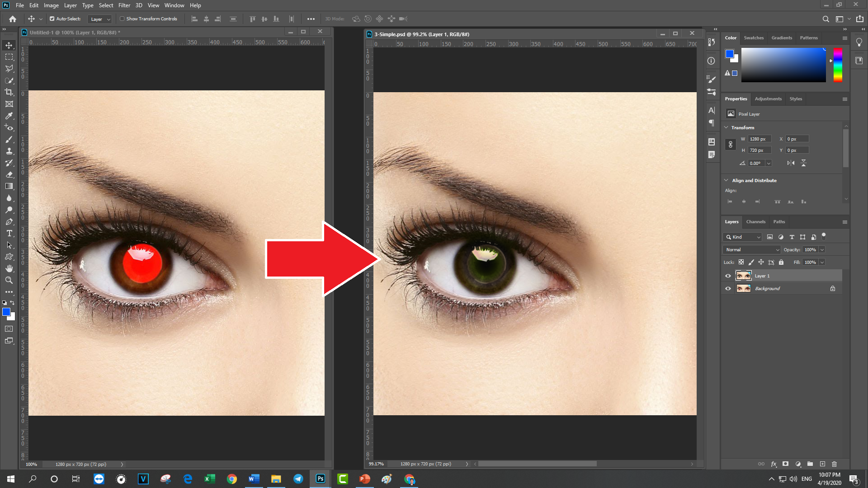Select the Crop tool
Image resolution: width=868 pixels, height=488 pixels.
pos(9,92)
